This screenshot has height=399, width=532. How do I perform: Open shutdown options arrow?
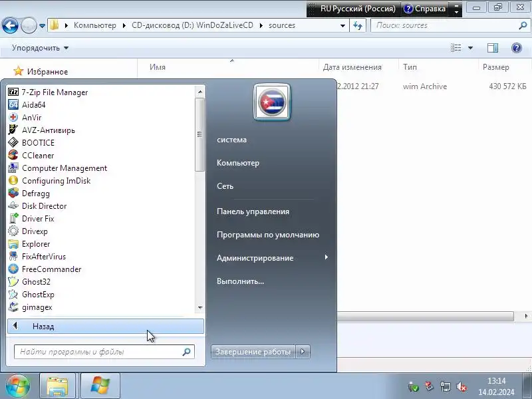coord(303,352)
